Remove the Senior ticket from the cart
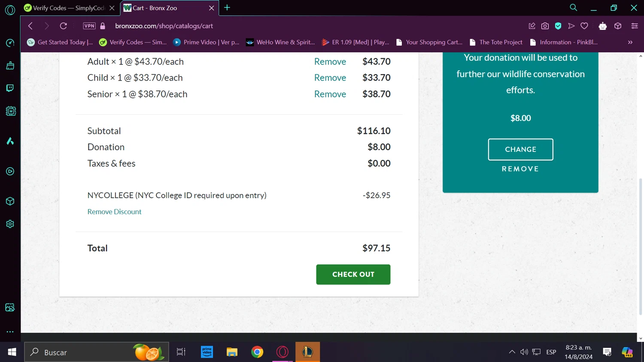 [x=330, y=94]
